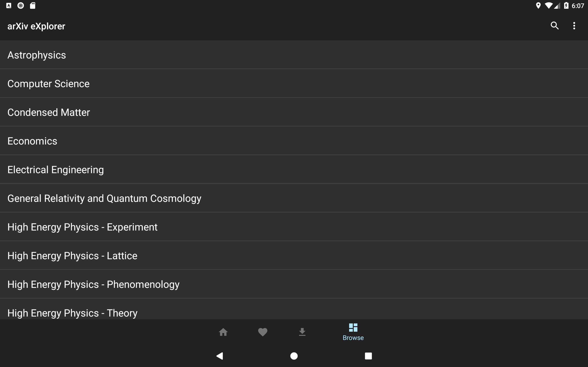
Task: Tap the arXiv eXplorer title
Action: 37,26
